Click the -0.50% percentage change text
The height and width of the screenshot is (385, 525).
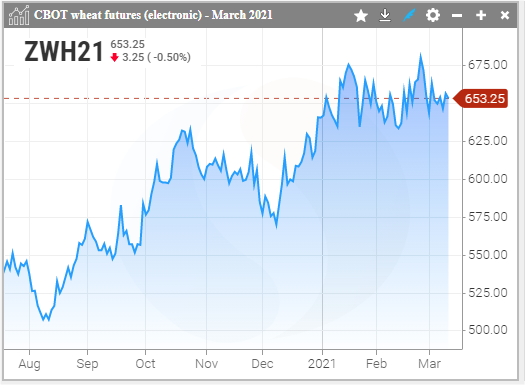tap(172, 57)
